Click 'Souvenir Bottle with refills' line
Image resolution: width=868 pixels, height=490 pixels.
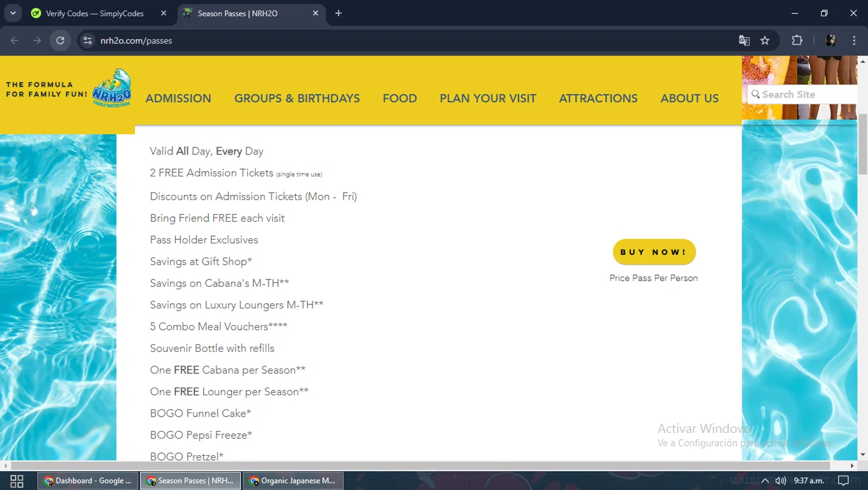tap(212, 348)
